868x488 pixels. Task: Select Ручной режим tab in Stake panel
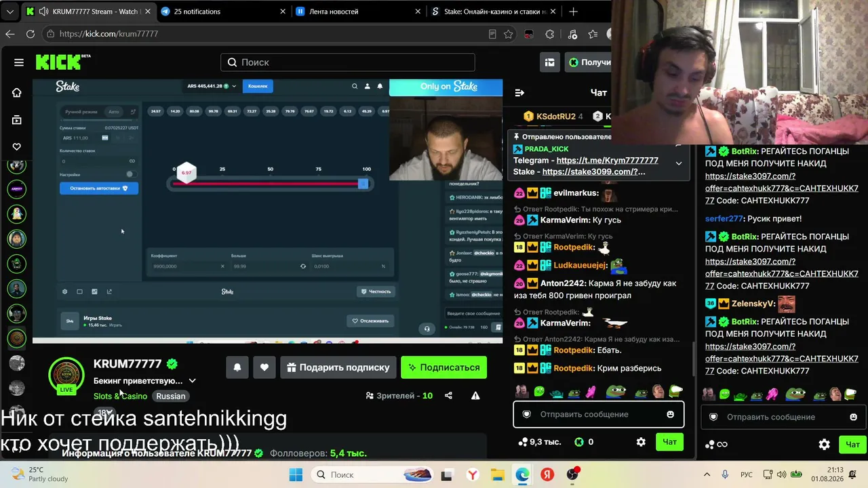[81, 111]
